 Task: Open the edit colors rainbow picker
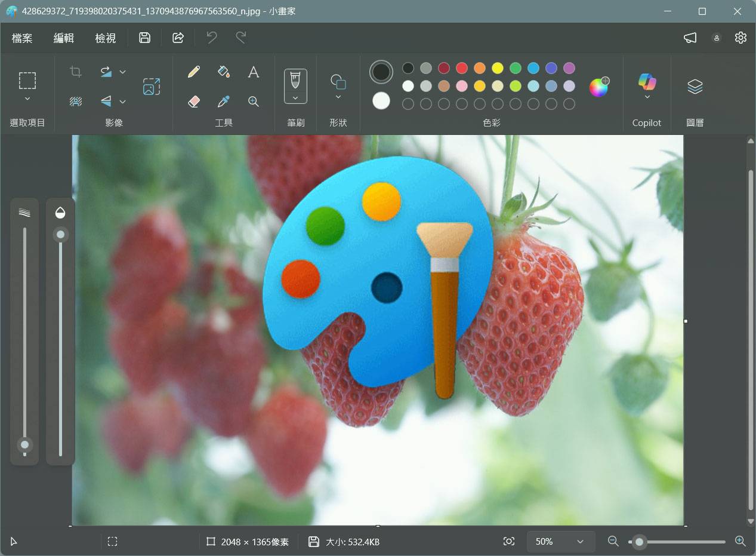point(598,87)
